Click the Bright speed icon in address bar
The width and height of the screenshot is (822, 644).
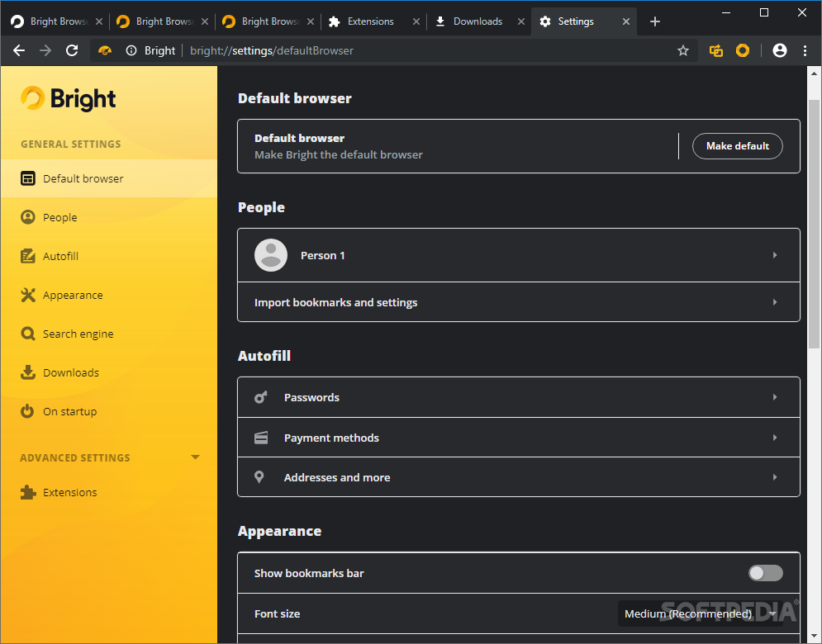point(105,50)
